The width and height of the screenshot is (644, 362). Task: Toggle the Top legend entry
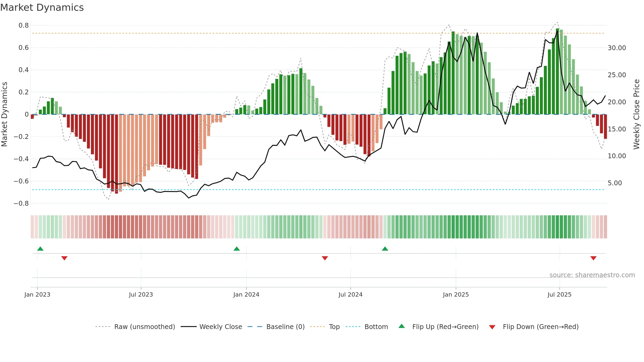(325, 327)
